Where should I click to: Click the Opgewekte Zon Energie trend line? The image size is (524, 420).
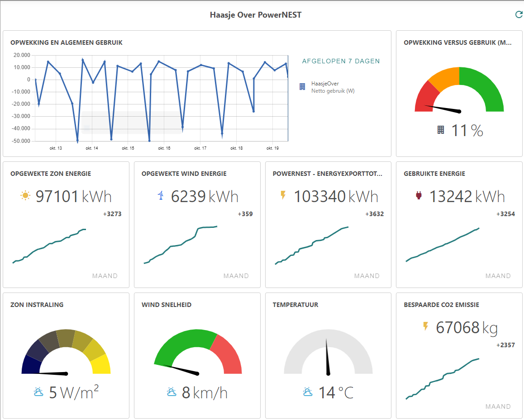click(49, 246)
